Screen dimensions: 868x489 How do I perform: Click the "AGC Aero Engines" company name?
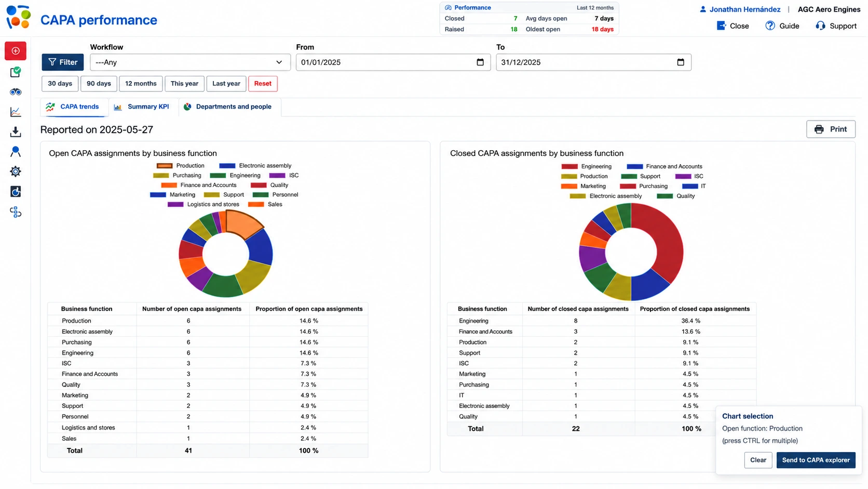tap(829, 9)
